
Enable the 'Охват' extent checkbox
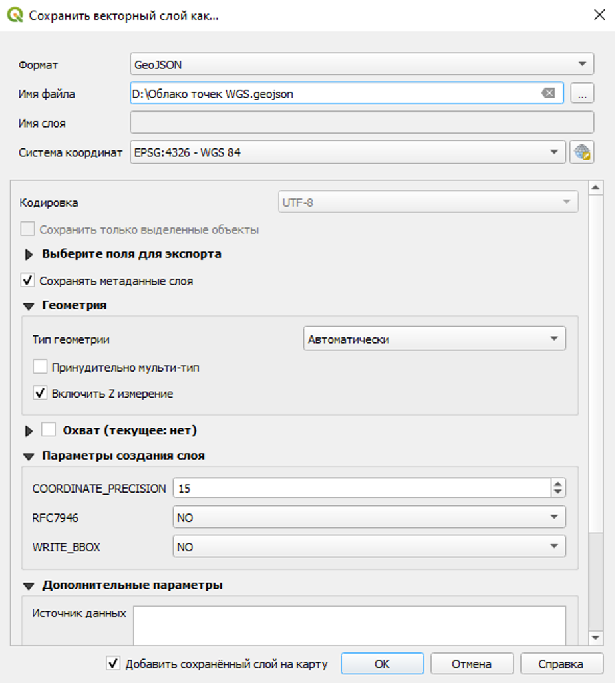49,430
